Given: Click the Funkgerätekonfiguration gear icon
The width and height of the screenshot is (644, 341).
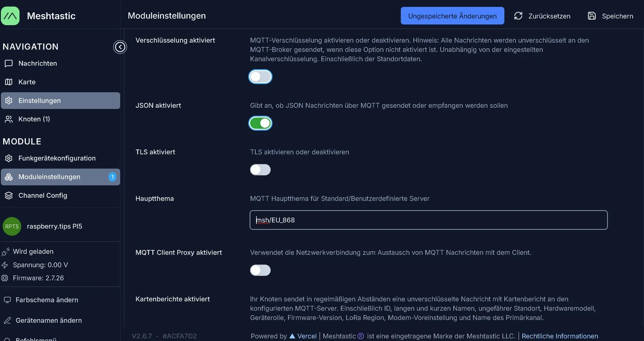Looking at the screenshot, I should (x=8, y=158).
